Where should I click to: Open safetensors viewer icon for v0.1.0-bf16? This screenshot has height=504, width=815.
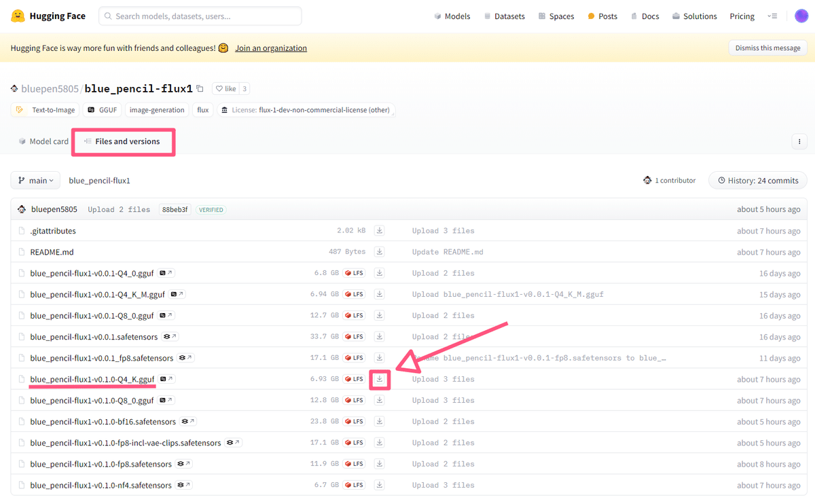(188, 422)
